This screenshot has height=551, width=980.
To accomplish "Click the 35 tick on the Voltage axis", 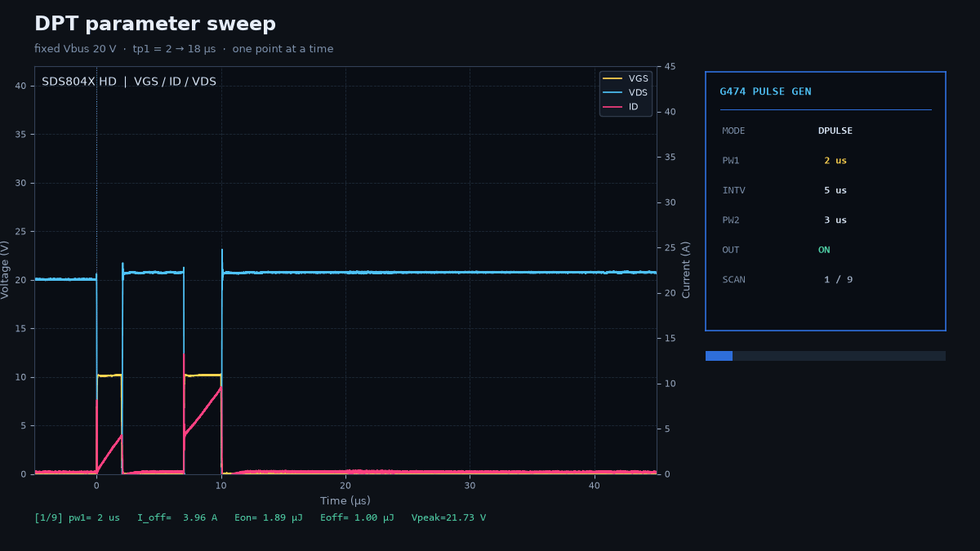I will tap(21, 135).
